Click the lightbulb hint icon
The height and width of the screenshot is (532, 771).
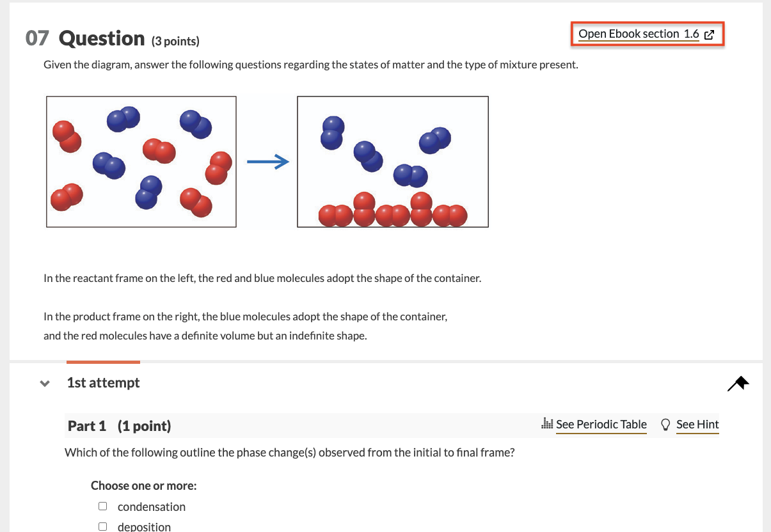coord(665,425)
